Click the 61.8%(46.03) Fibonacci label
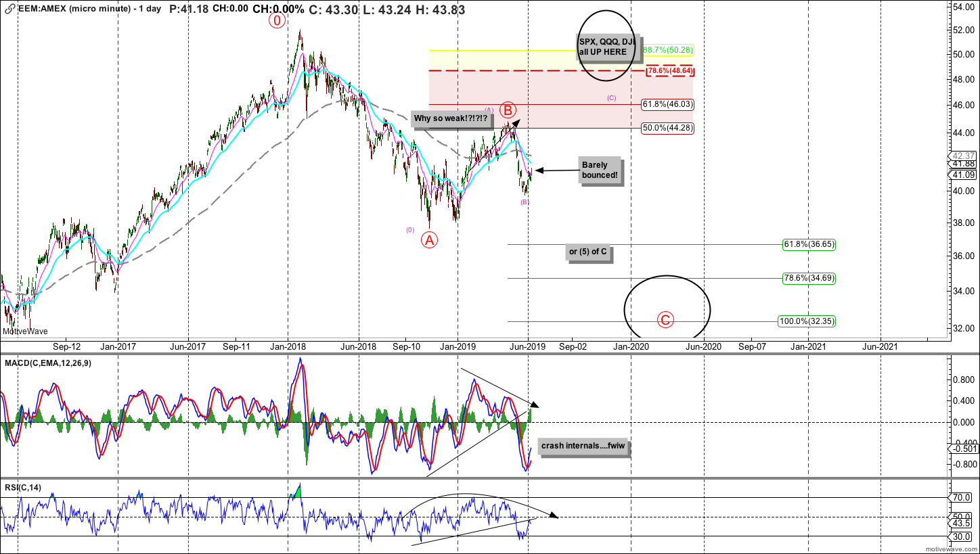Screen dimensions: 980x554 [x=668, y=105]
